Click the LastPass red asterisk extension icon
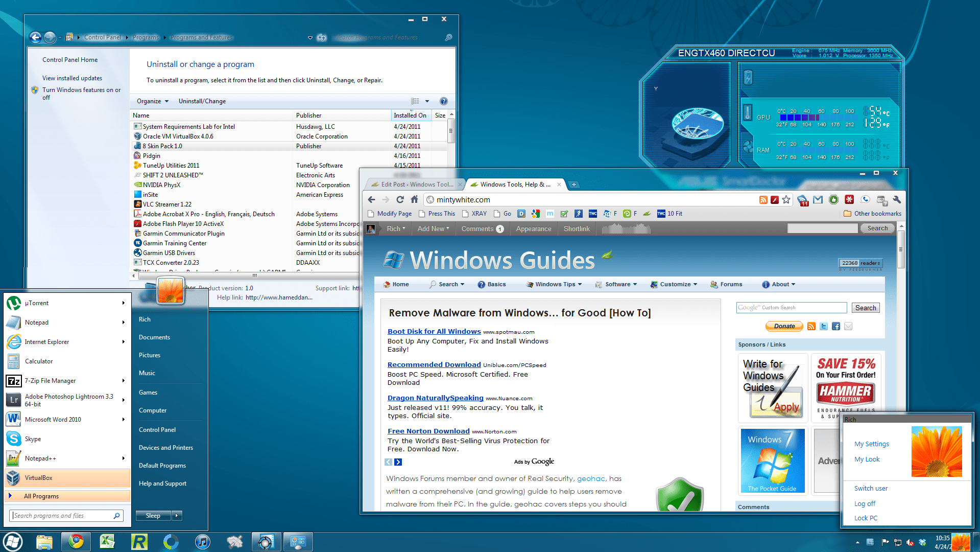Screen dimensions: 980x552 point(849,200)
